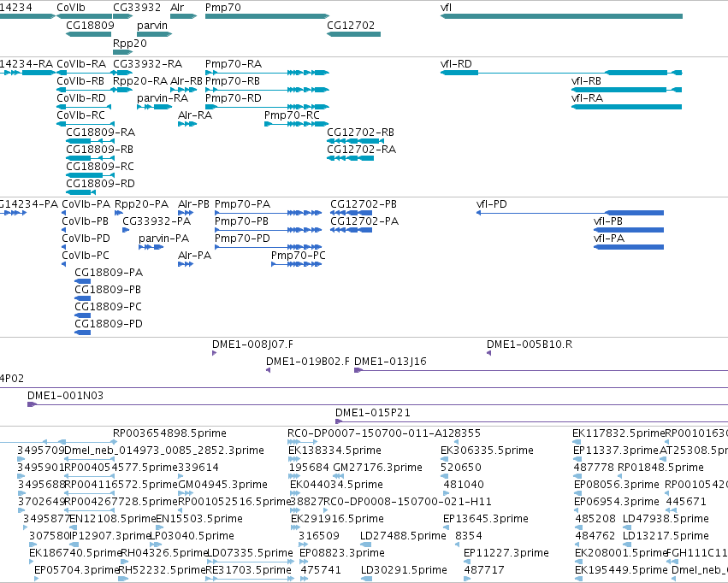Viewport: 728px width, 583px height.
Task: Click EST LD13217.5prime label
Action: (x=666, y=536)
